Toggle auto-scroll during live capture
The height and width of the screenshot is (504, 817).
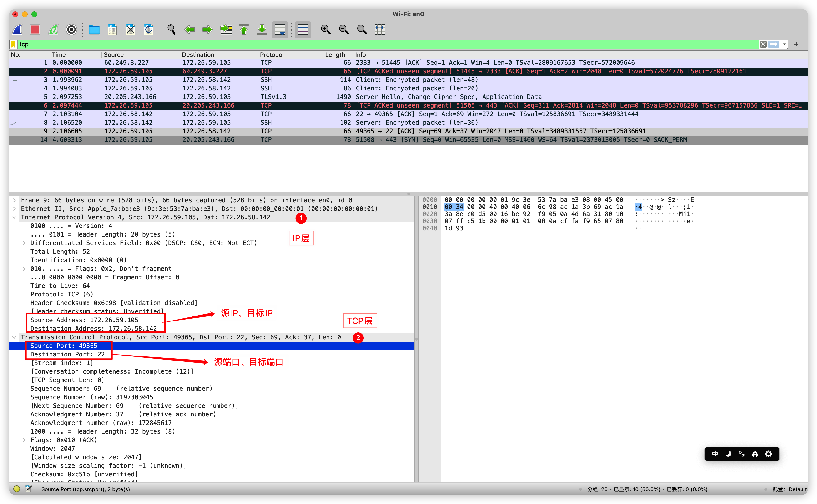[280, 29]
